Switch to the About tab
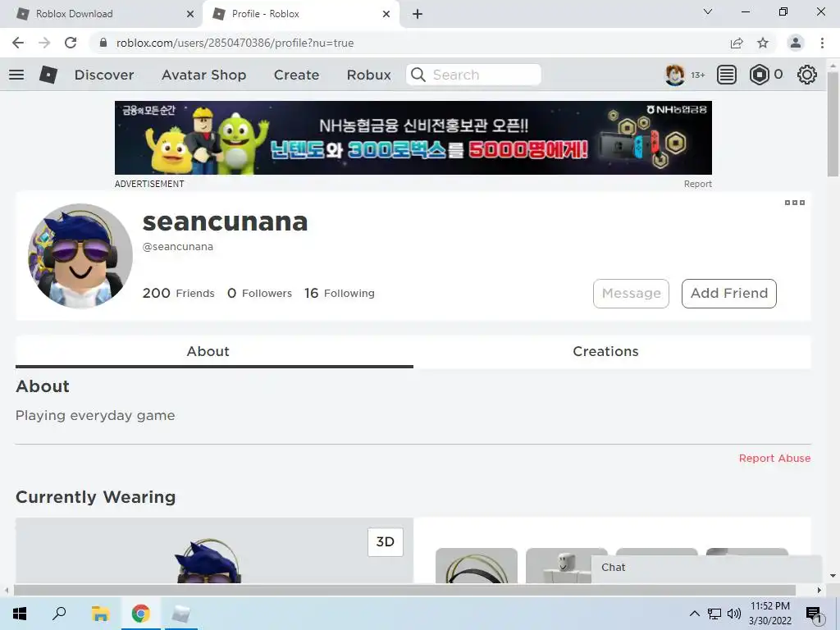The width and height of the screenshot is (840, 630). coord(214,351)
